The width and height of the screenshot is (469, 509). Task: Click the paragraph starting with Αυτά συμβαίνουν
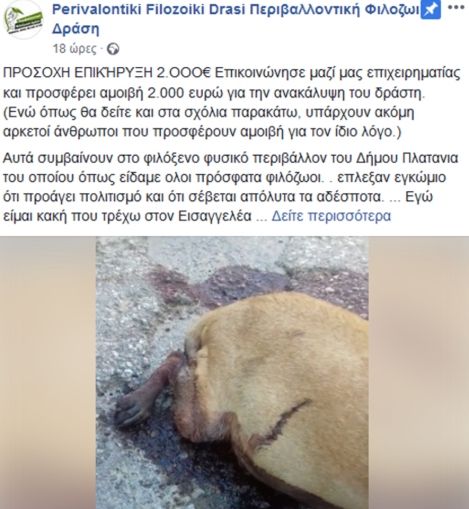pos(231,187)
